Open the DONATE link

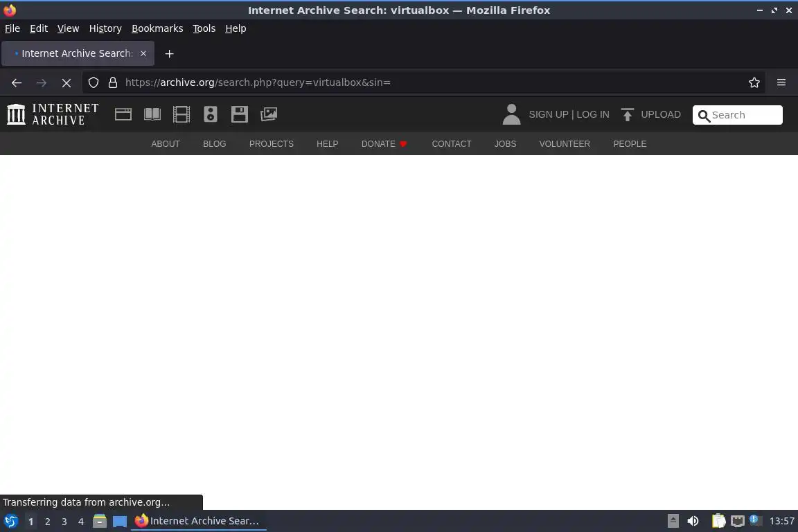click(x=384, y=144)
